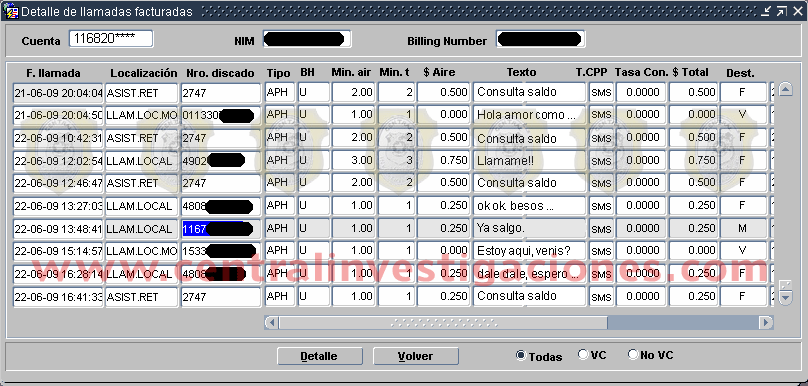Click the Texto column header

point(521,73)
